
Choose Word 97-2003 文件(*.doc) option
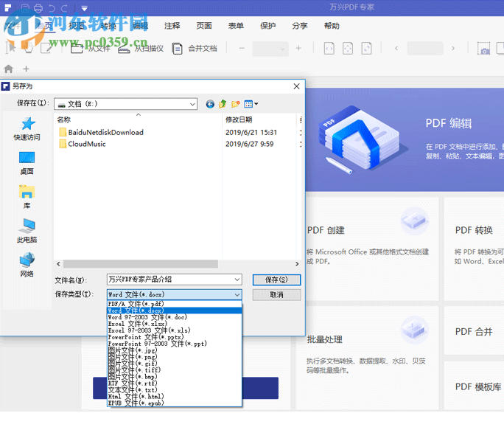pyautogui.click(x=174, y=317)
